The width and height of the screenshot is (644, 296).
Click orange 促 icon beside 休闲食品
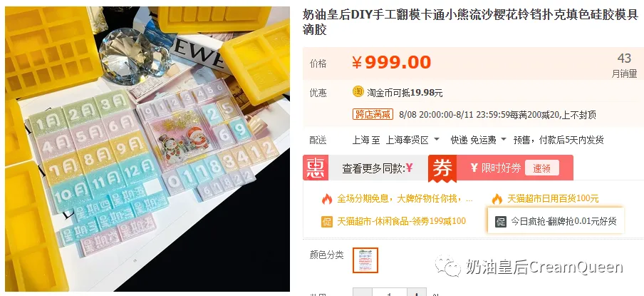(x=327, y=222)
